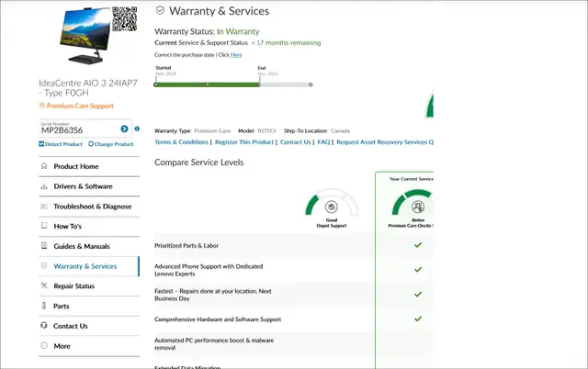588x369 pixels.
Task: Click the Premium Care Support badge icon
Action: coord(42,106)
